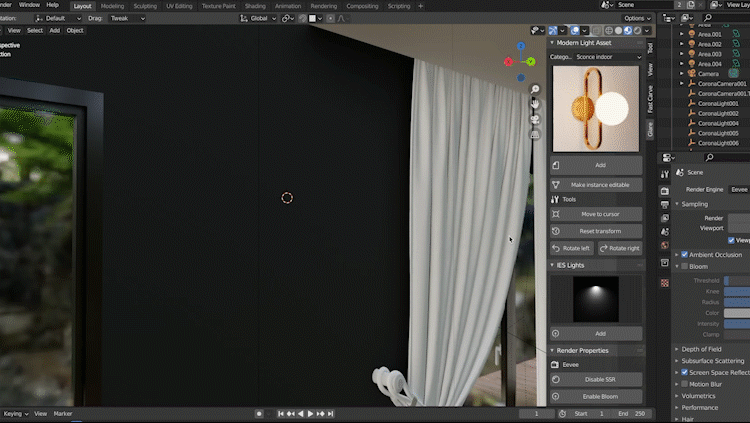This screenshot has height=423, width=750.
Task: Click the red X axis gizmo handle
Action: point(508,62)
